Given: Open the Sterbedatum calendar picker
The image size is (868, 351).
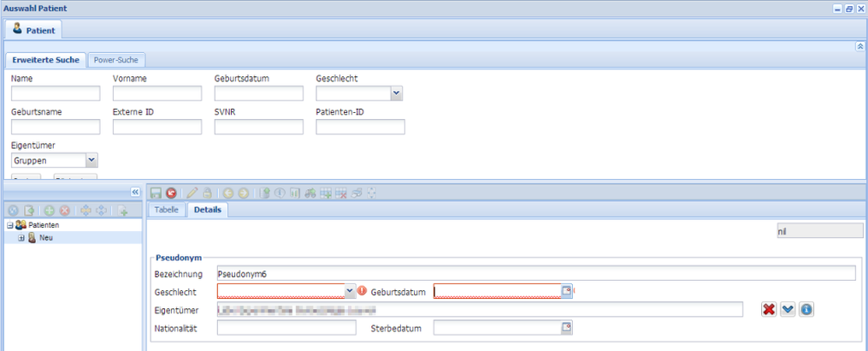Looking at the screenshot, I should (566, 327).
